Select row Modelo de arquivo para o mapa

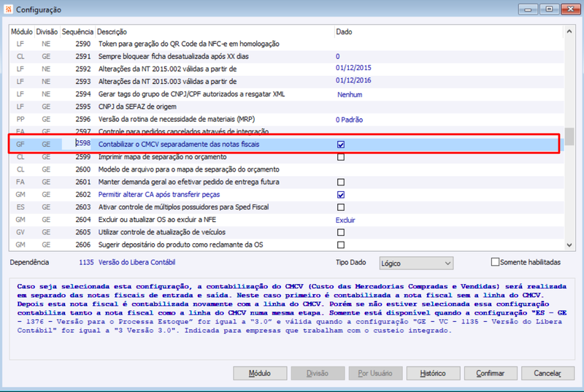(286, 169)
